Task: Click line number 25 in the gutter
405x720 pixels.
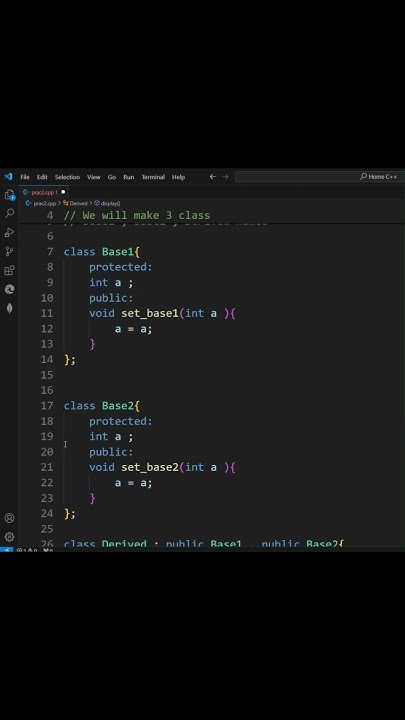Action: (47, 529)
